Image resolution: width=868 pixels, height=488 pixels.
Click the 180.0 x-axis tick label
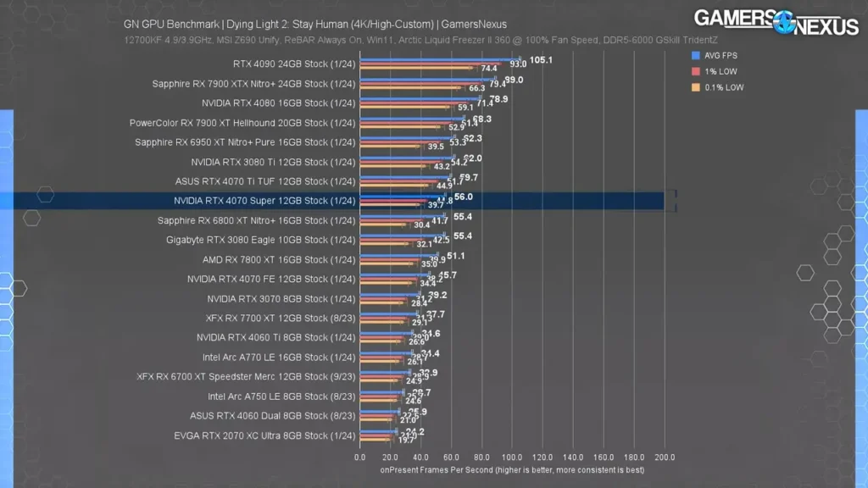(x=634, y=457)
